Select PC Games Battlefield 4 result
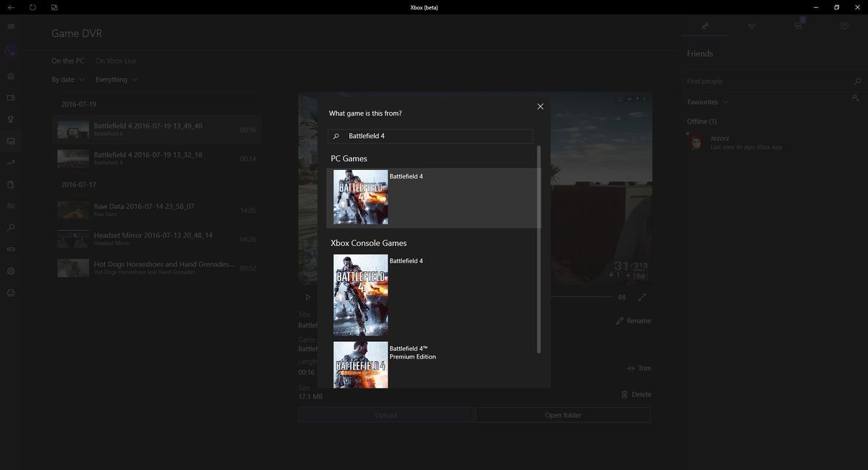The width and height of the screenshot is (868, 470). [x=433, y=198]
